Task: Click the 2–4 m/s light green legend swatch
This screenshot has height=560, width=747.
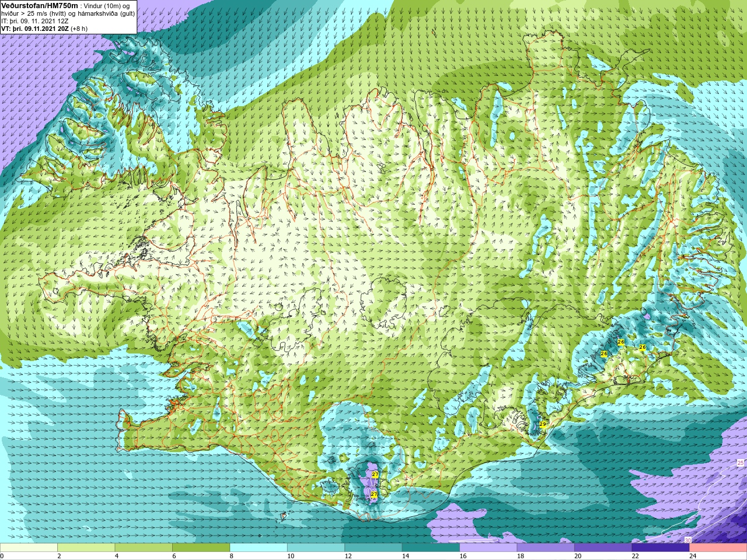Action: [x=86, y=548]
